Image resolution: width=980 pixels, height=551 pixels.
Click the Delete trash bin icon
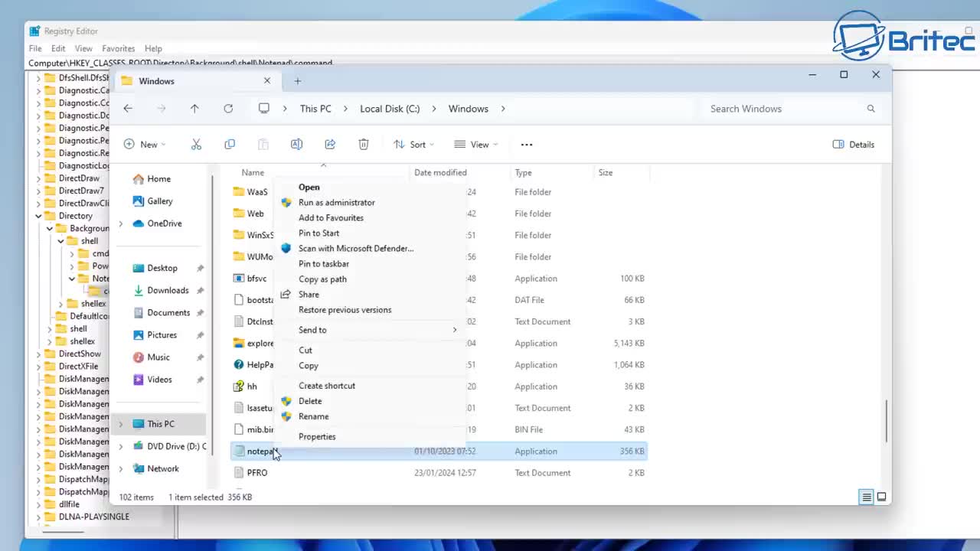[364, 145]
